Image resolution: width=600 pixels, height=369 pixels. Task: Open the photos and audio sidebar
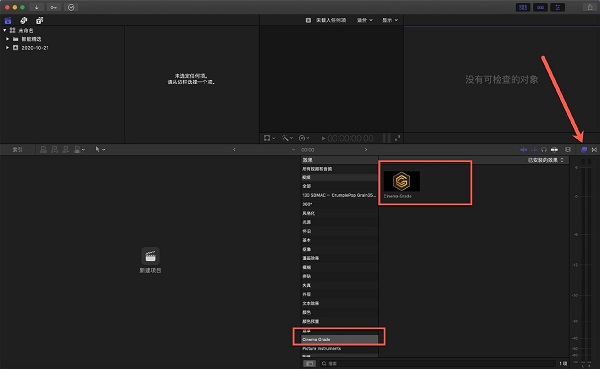24,20
